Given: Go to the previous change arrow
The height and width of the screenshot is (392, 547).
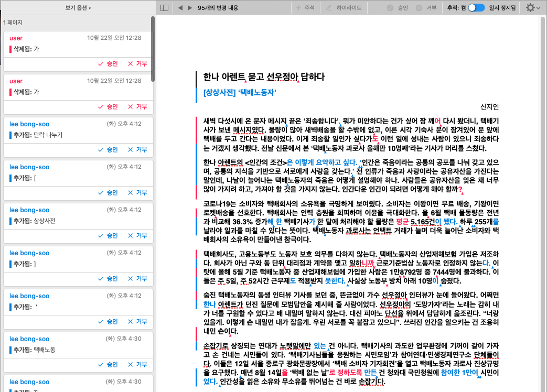Looking at the screenshot, I should tap(180, 8).
